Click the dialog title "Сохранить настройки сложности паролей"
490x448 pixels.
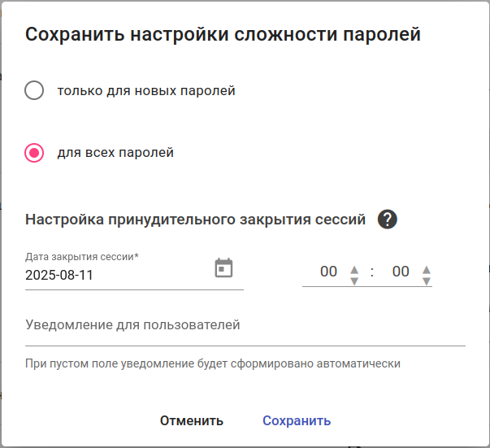[223, 34]
